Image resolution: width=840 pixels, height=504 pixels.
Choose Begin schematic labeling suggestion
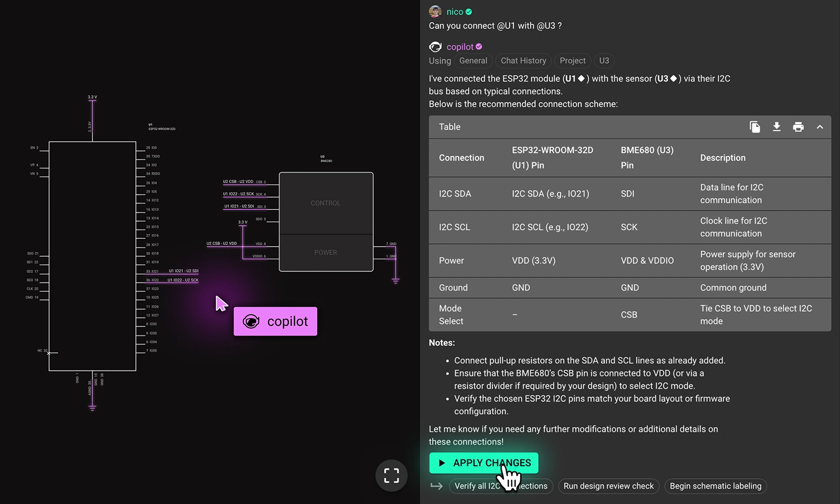click(x=715, y=486)
